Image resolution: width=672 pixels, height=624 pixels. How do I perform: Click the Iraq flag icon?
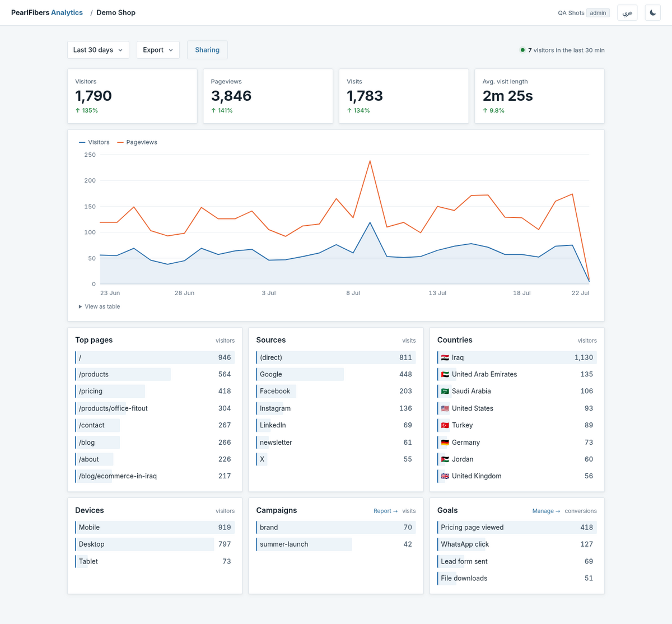445,357
